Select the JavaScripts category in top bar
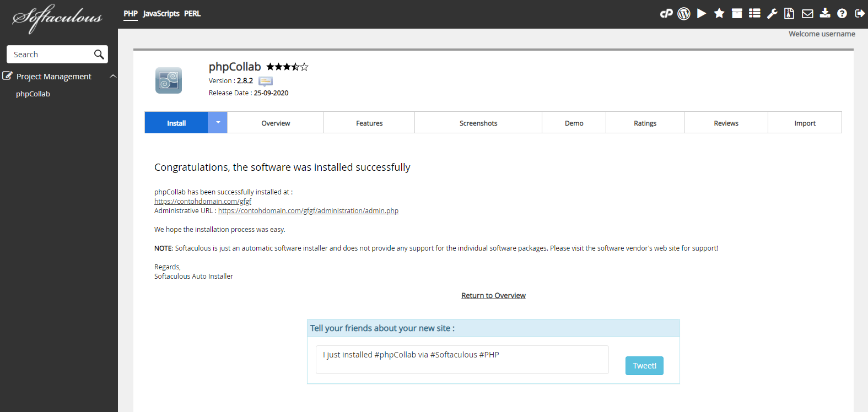The width and height of the screenshot is (868, 412). click(x=161, y=14)
